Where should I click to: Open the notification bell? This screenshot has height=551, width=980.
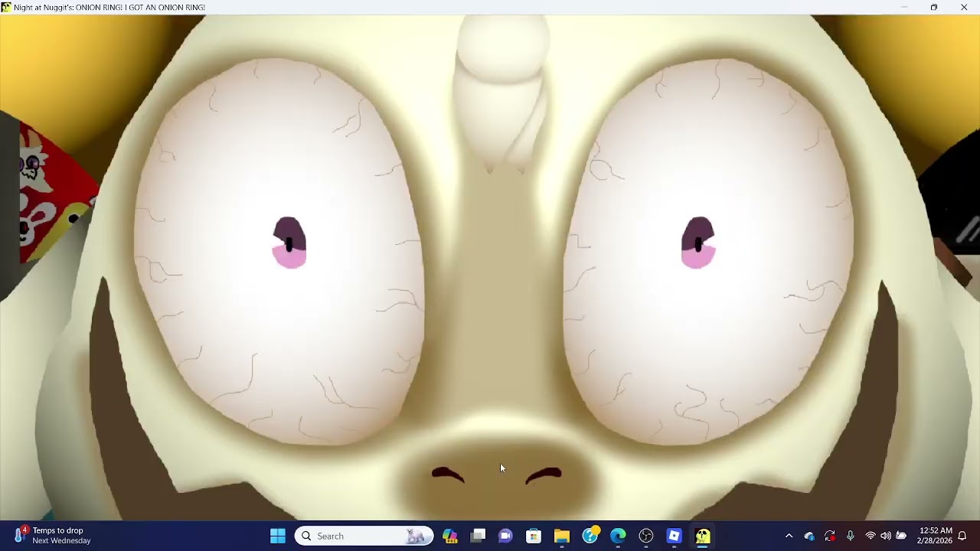(x=962, y=536)
